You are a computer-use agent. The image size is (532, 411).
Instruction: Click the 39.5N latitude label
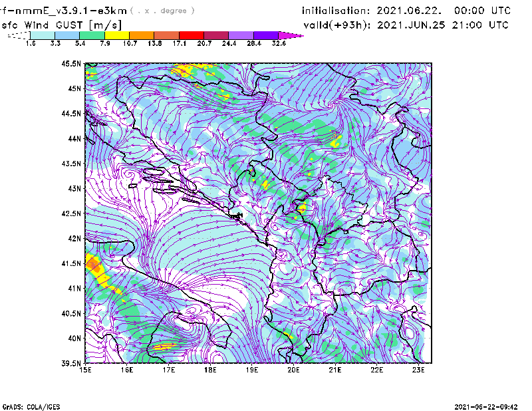coord(71,363)
